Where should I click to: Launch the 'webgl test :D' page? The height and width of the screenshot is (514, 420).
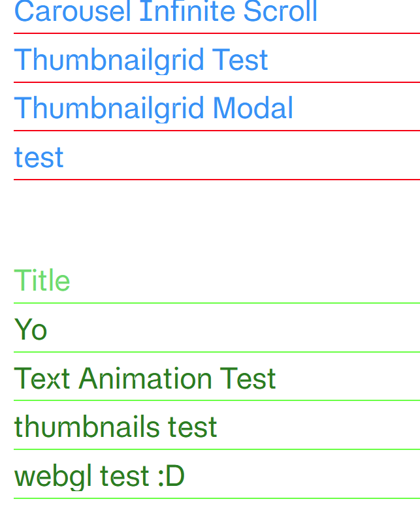coord(99,476)
